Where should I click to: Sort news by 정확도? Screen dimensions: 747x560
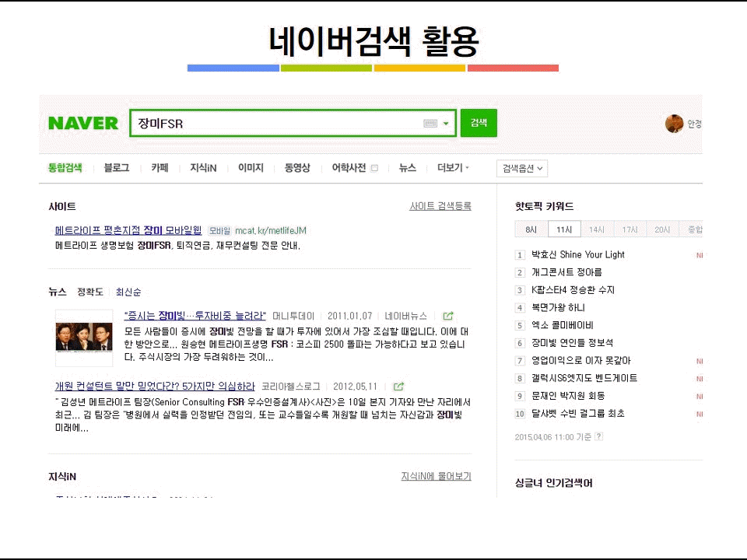click(90, 292)
